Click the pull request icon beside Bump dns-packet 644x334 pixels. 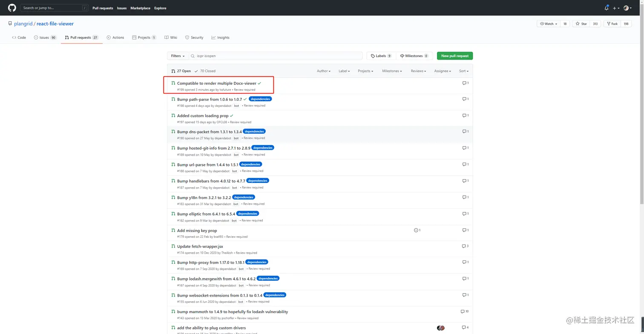coord(173,131)
